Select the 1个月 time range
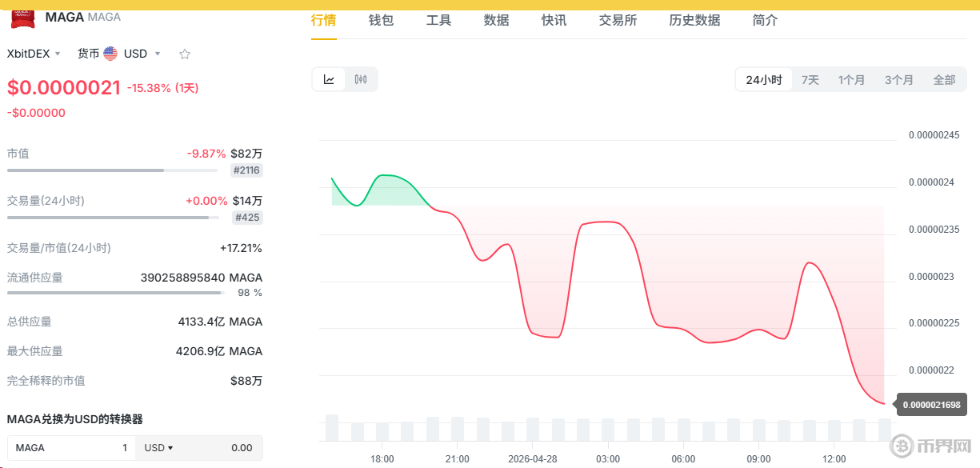Image resolution: width=980 pixels, height=468 pixels. point(851,80)
